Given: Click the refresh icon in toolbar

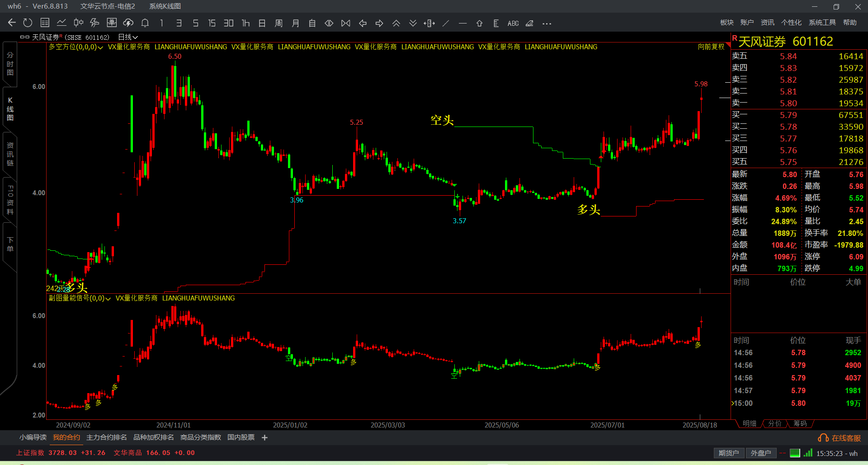Looking at the screenshot, I should click(28, 23).
